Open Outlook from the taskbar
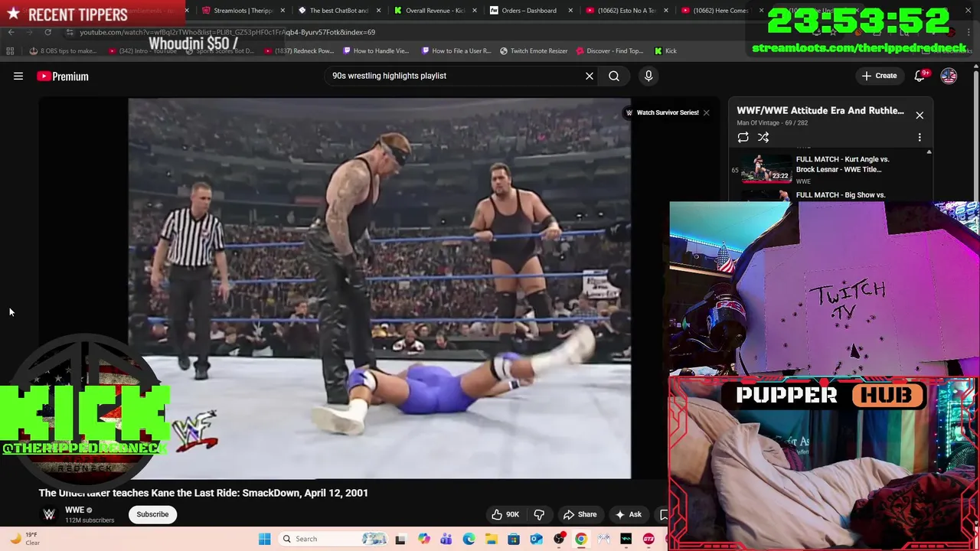The width and height of the screenshot is (980, 551). [x=536, y=539]
